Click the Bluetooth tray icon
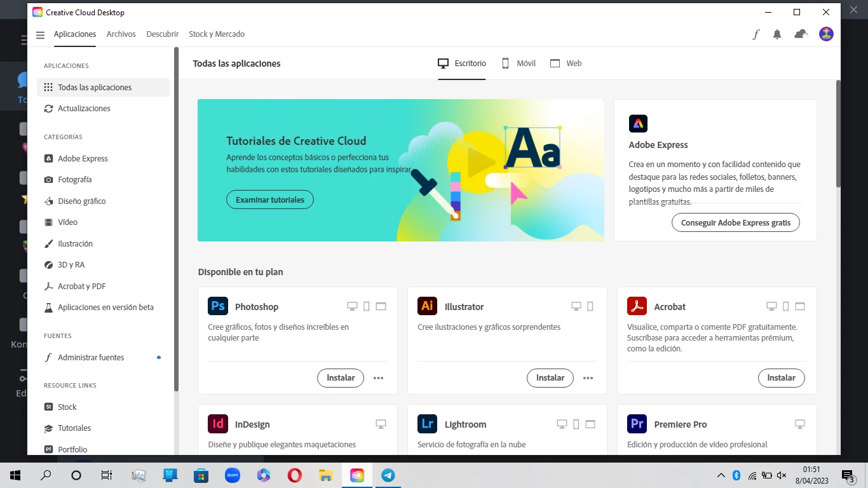The image size is (868, 488). click(x=736, y=475)
